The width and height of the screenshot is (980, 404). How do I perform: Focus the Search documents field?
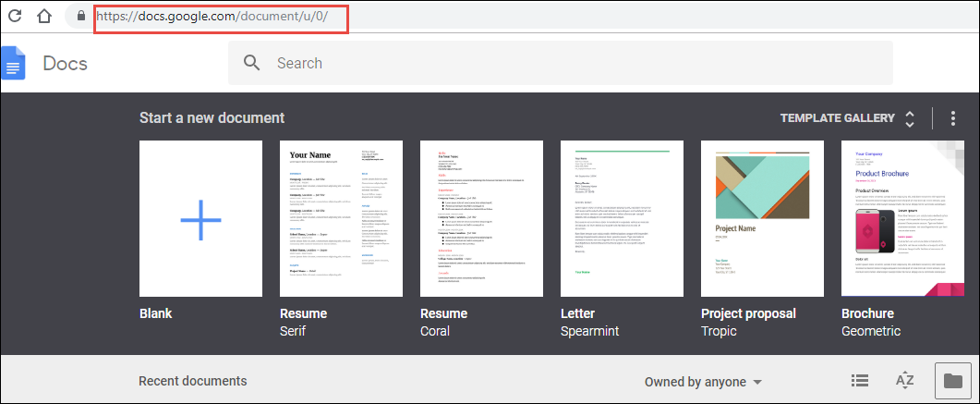560,63
